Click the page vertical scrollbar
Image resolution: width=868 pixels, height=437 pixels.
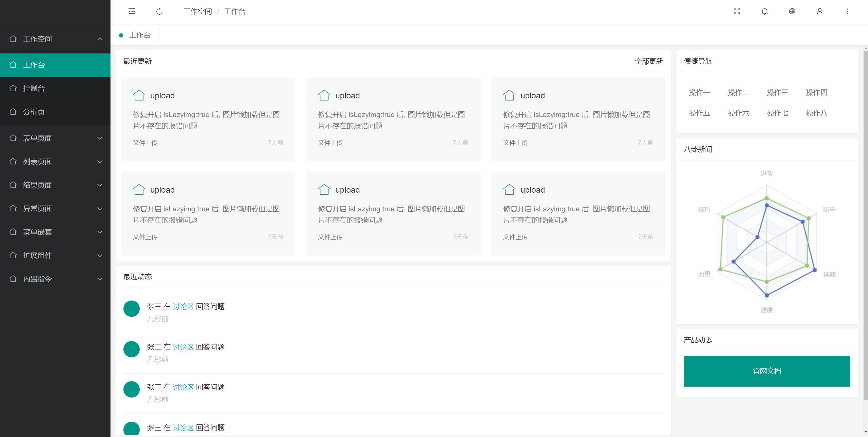tap(865, 225)
